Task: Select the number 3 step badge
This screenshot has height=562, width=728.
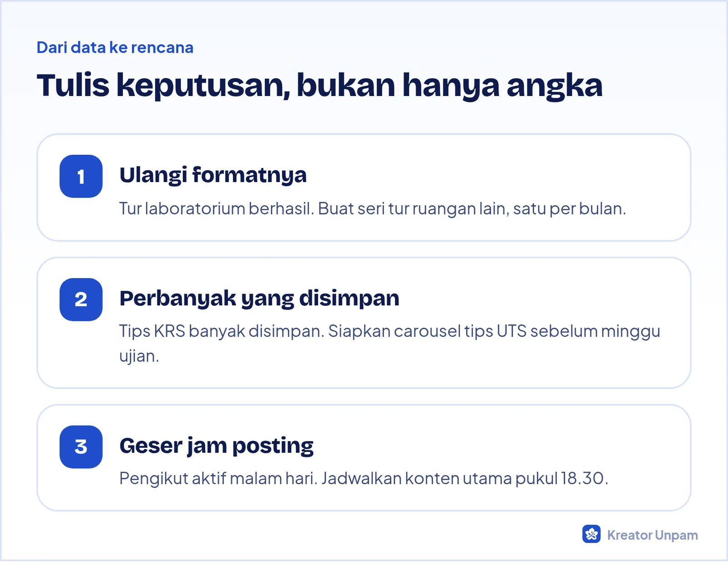Action: tap(81, 447)
